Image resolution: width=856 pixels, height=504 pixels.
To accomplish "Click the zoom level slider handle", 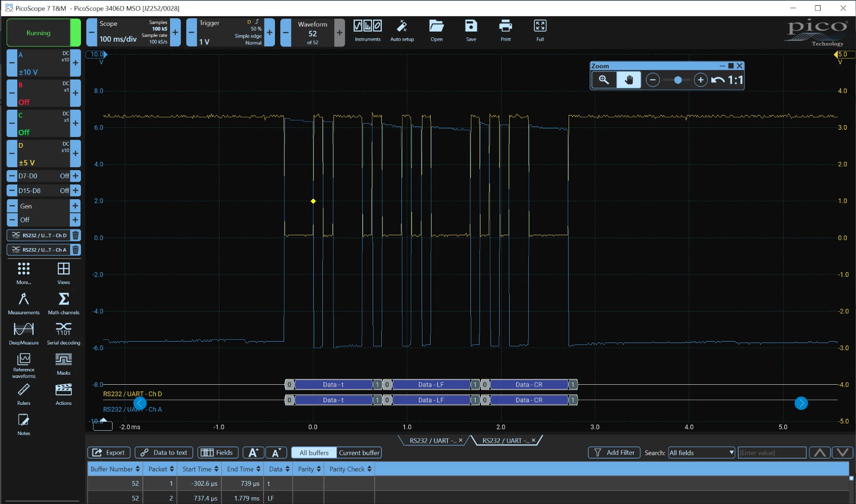I will (x=678, y=80).
